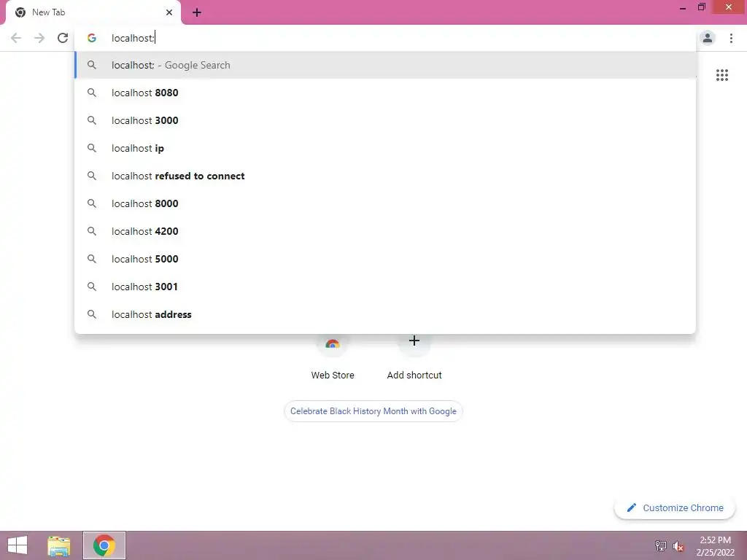Choose the 'localhost ip' suggestion
The width and height of the screenshot is (747, 560).
click(x=385, y=148)
